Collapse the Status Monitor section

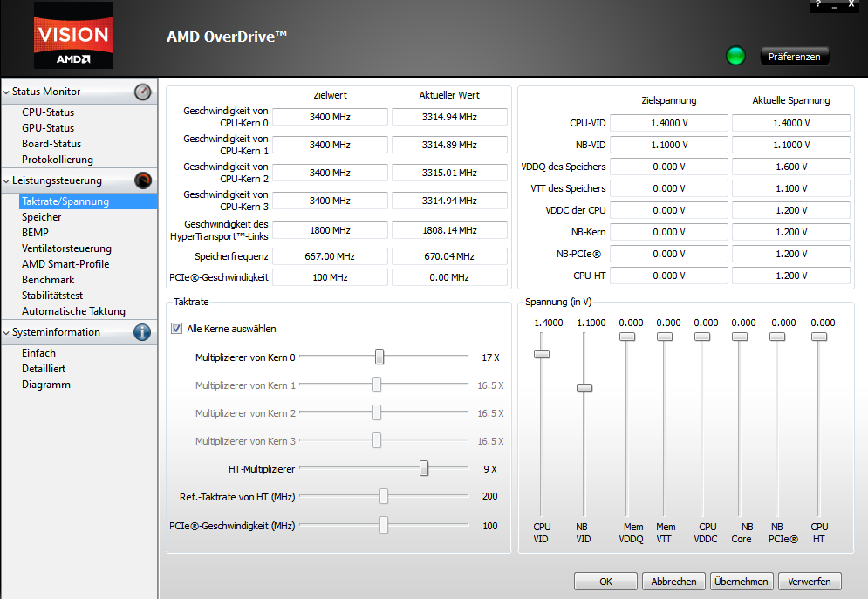tap(7, 92)
